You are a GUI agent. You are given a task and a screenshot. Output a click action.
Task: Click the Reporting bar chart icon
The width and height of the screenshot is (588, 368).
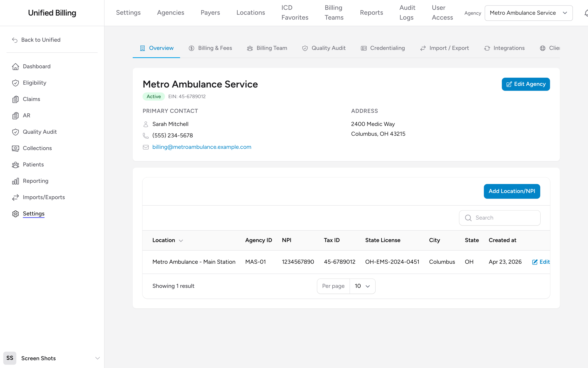coord(16,181)
